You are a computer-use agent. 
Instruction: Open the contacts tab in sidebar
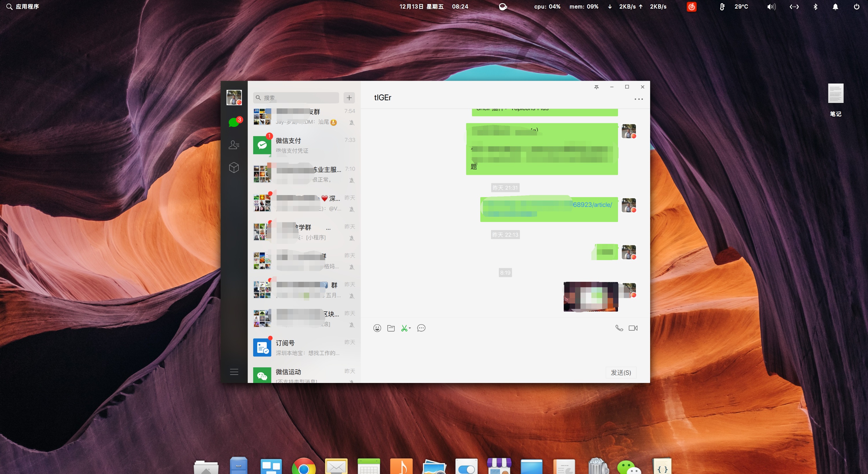234,145
